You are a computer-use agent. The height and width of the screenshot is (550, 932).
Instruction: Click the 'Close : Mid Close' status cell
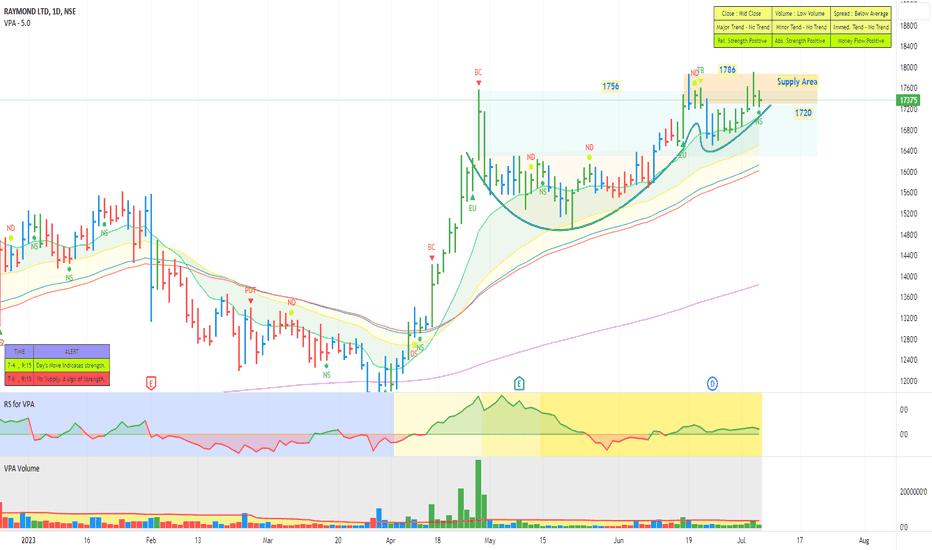(x=742, y=13)
